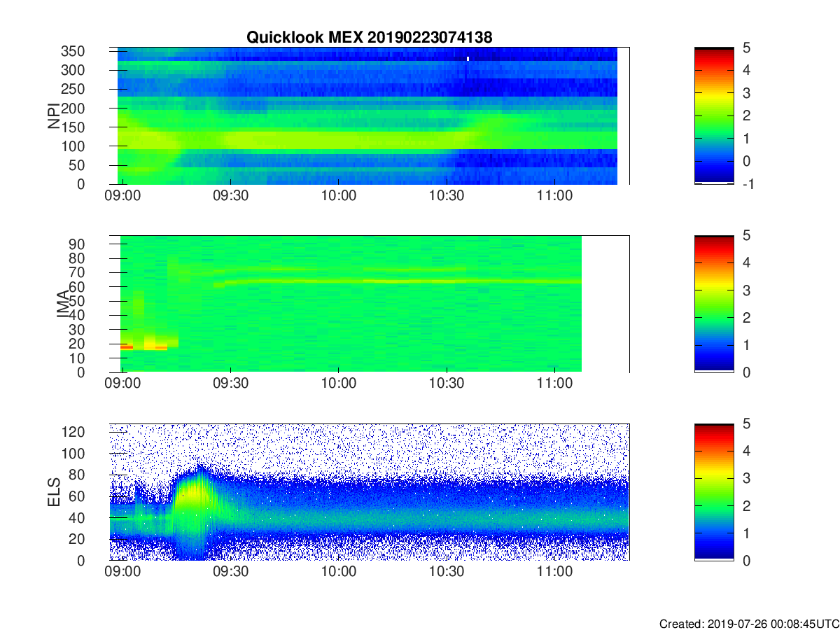Click the title "Quicklook MEX 20190223074138"
This screenshot has width=840, height=630.
coord(369,38)
